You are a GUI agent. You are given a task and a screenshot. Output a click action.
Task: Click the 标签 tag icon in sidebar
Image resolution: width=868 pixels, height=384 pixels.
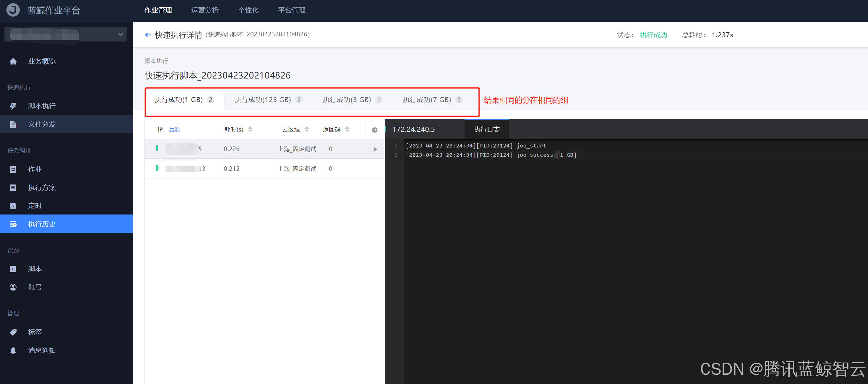coord(13,332)
